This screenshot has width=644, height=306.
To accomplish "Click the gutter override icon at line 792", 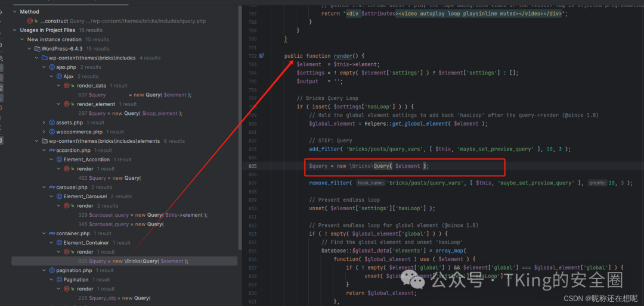I will (x=261, y=56).
